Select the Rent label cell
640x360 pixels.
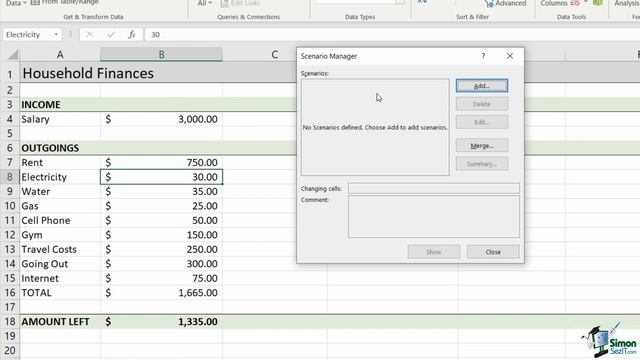click(x=60, y=162)
